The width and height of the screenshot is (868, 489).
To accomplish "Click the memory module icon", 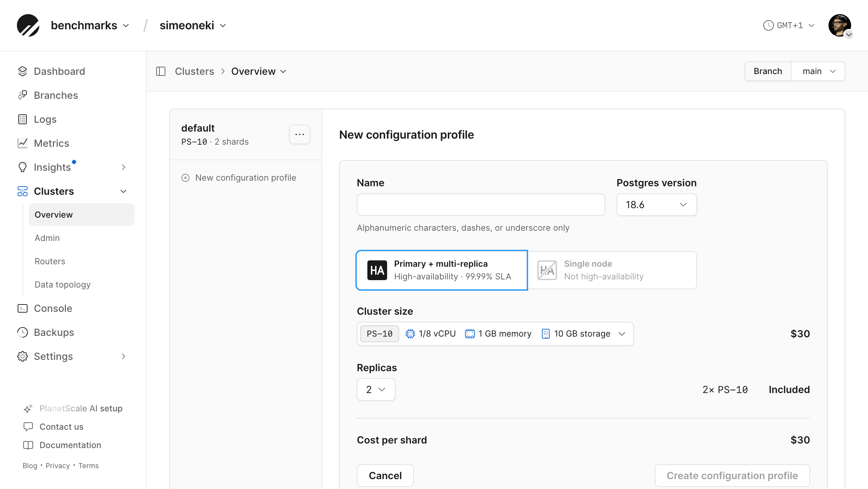I will point(470,334).
